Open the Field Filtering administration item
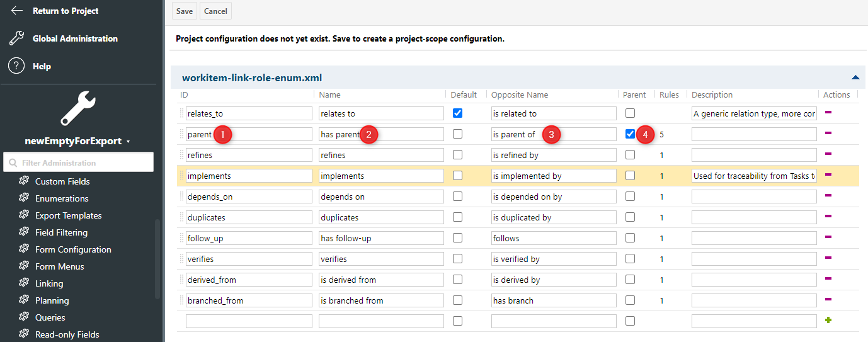This screenshot has width=868, height=342. [x=61, y=232]
